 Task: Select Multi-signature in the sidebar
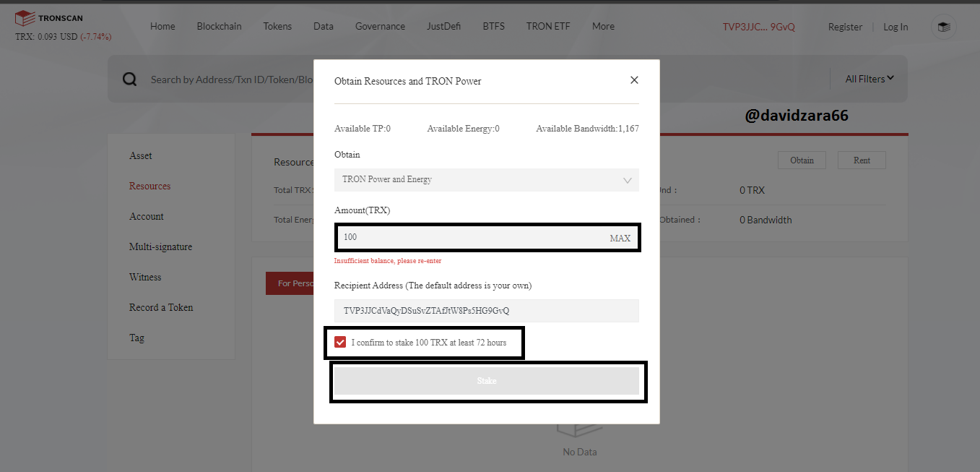160,246
